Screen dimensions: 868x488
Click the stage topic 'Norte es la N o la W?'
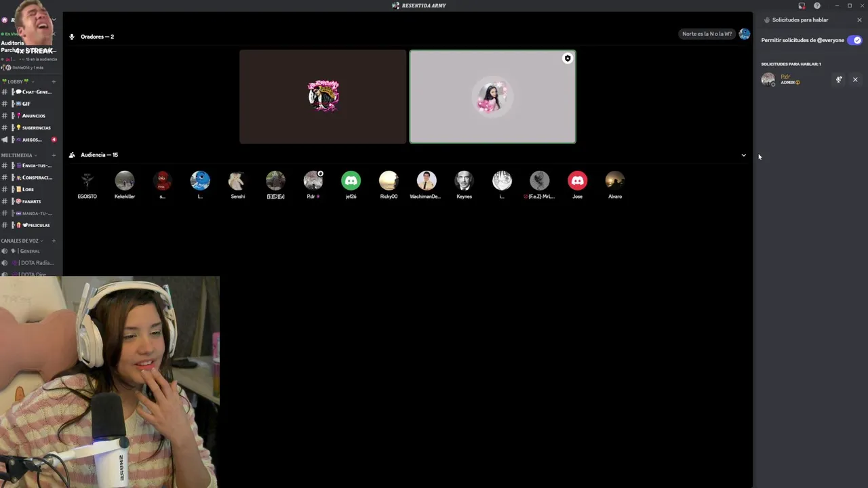707,34
